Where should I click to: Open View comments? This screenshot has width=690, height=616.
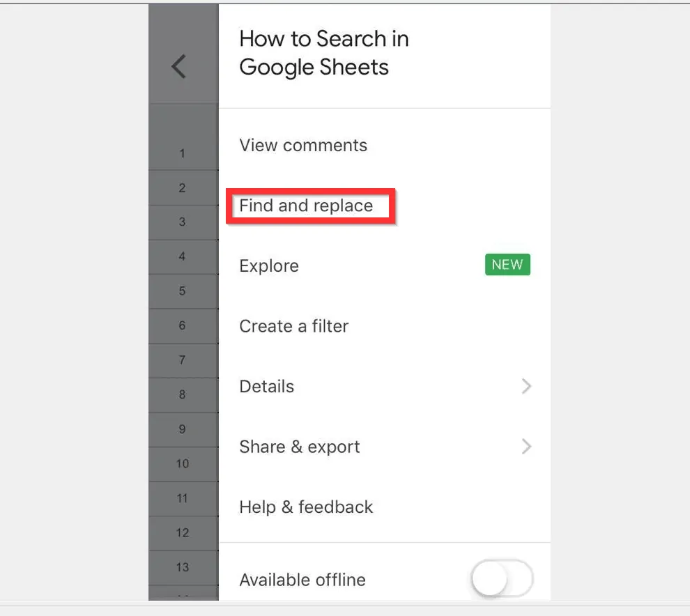(x=303, y=146)
